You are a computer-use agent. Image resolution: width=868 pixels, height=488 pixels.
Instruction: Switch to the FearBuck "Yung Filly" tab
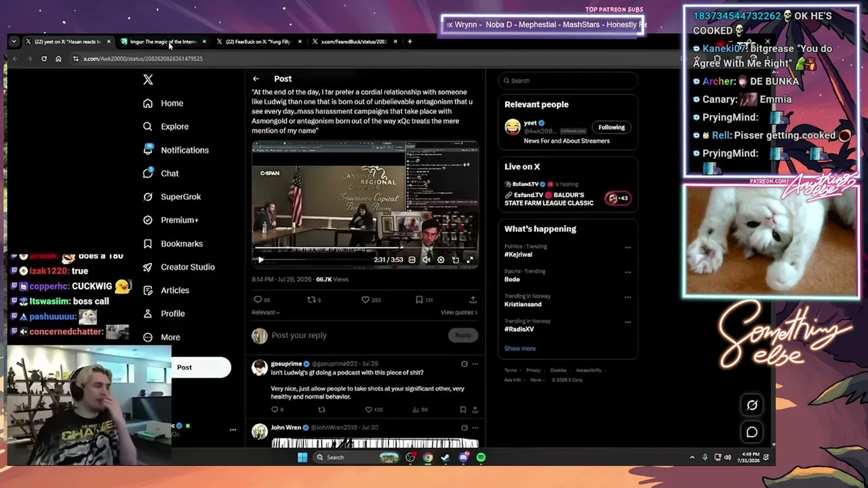258,41
